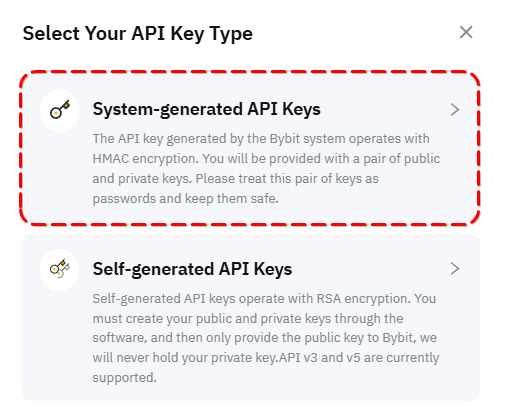Click 'passwords and keep them safe' line

coord(185,199)
